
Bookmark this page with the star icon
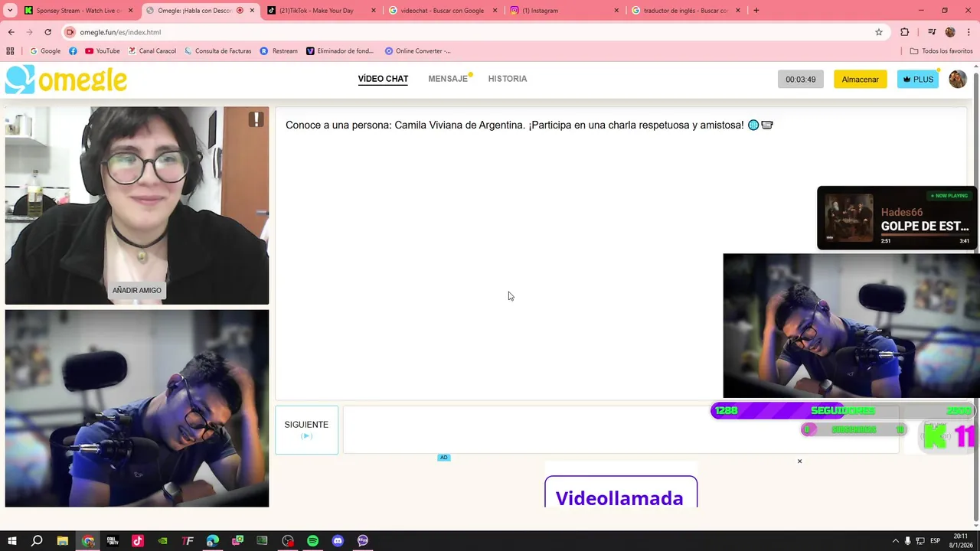pos(879,32)
